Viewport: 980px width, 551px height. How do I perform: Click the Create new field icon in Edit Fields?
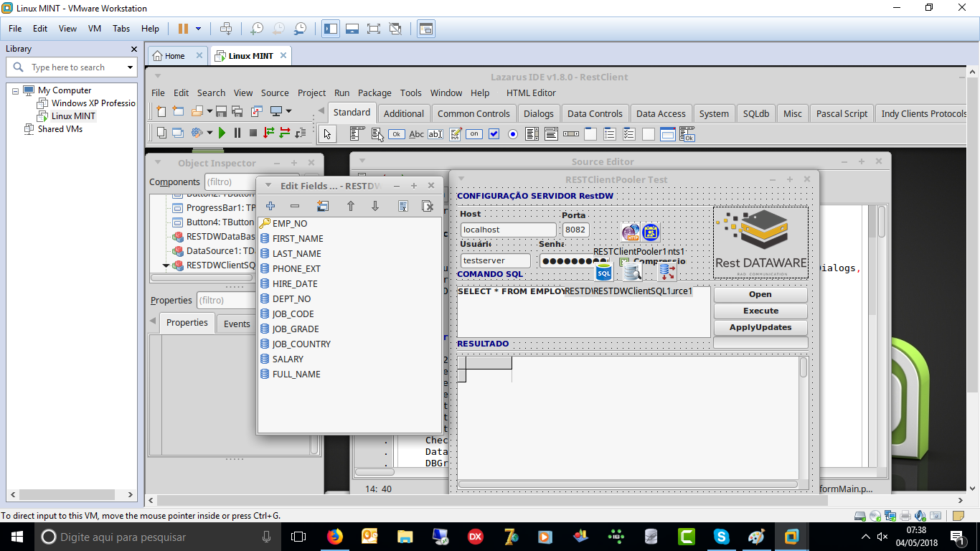point(323,207)
